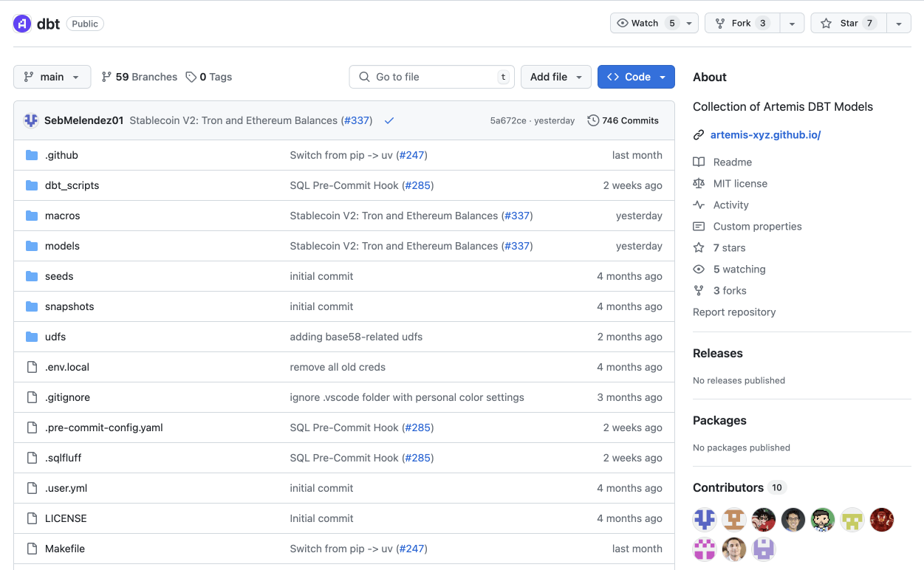The height and width of the screenshot is (570, 924).
Task: Click the first contributor avatar
Action: click(x=705, y=520)
